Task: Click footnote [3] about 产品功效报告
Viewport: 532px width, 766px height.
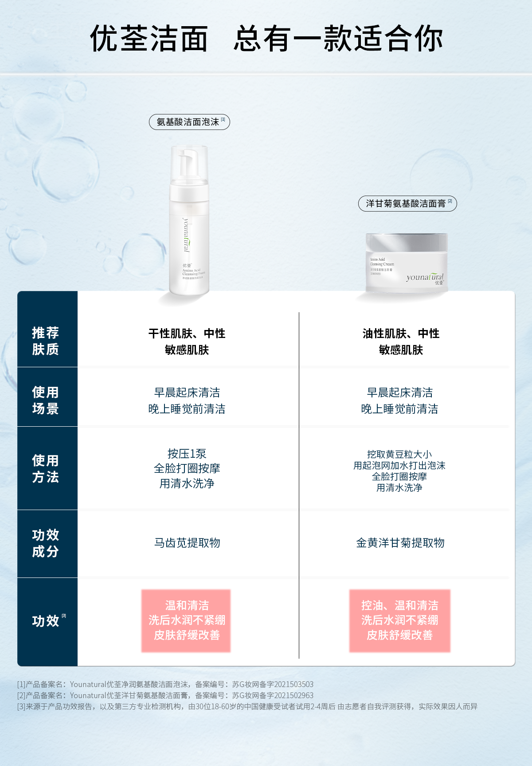Action: click(x=247, y=707)
